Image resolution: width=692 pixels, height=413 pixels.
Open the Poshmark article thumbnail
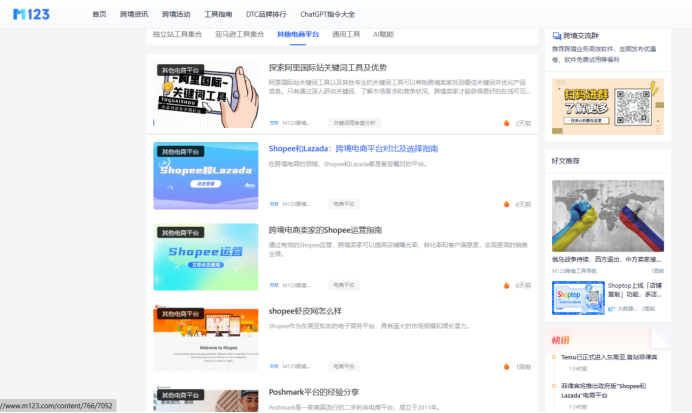point(206,399)
